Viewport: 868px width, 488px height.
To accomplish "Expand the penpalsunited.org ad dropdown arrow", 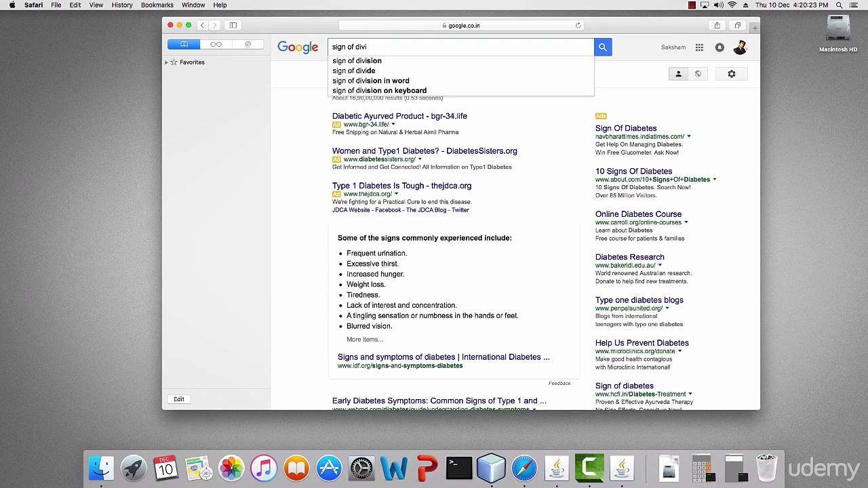I will click(x=667, y=308).
